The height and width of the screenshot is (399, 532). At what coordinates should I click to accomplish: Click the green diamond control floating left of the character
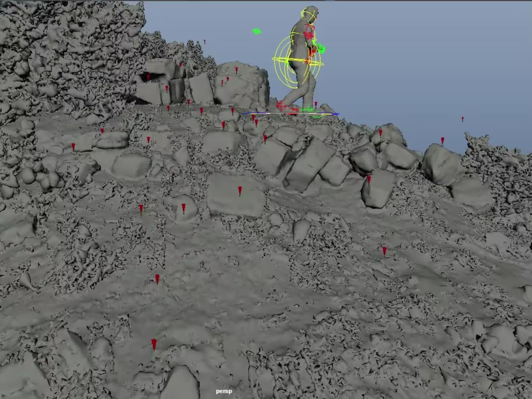click(x=256, y=30)
